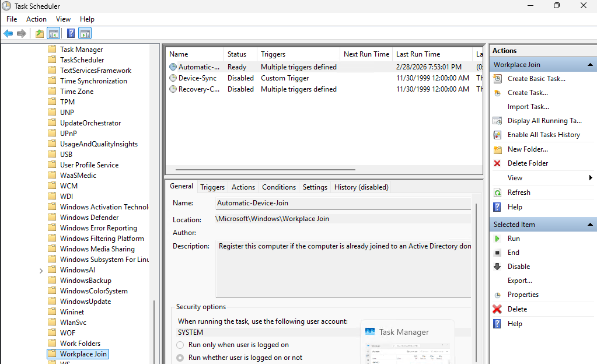Image resolution: width=597 pixels, height=364 pixels.
Task: Click the Create Task icon
Action: [497, 93]
